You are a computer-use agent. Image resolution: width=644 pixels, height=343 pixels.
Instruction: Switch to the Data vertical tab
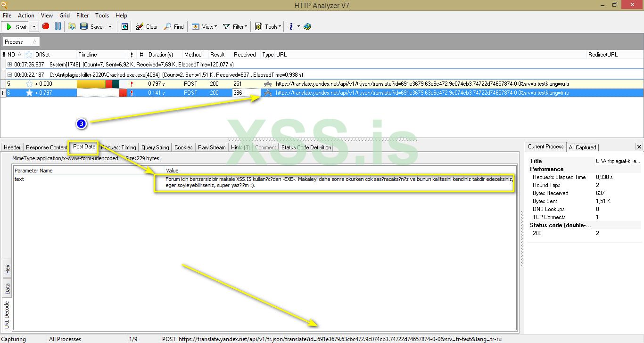(x=8, y=289)
